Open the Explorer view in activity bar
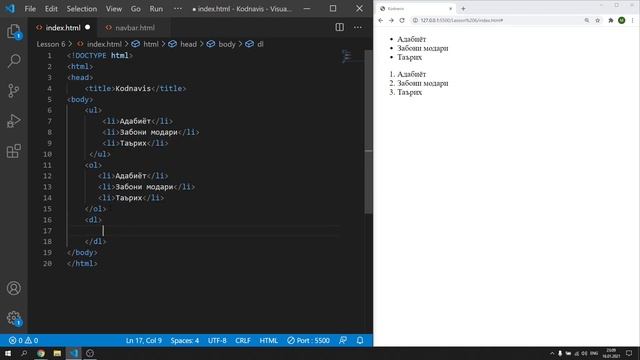The width and height of the screenshot is (640, 360). click(x=14, y=31)
